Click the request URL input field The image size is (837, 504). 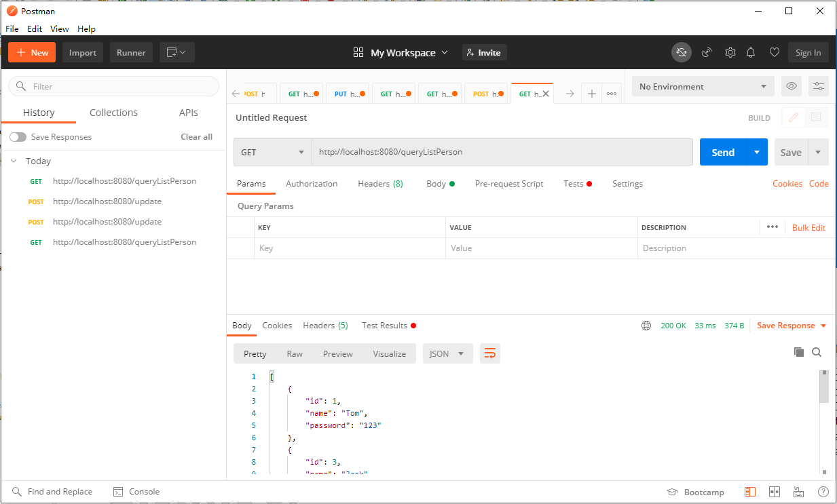502,152
